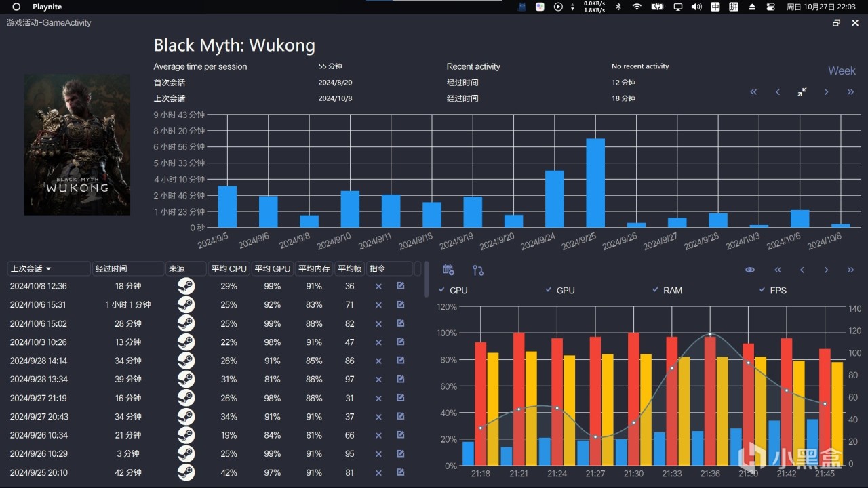Sort by 平均帧 column header
Screen dimensions: 868x488
[x=350, y=269]
